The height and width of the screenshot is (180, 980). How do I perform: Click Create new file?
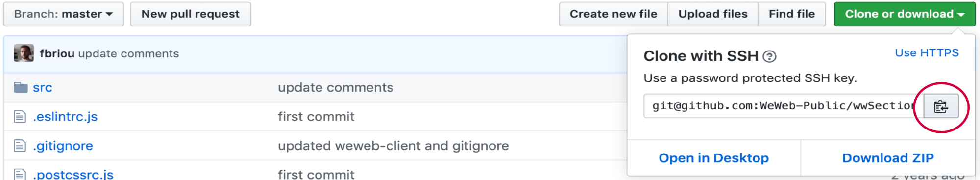[613, 14]
